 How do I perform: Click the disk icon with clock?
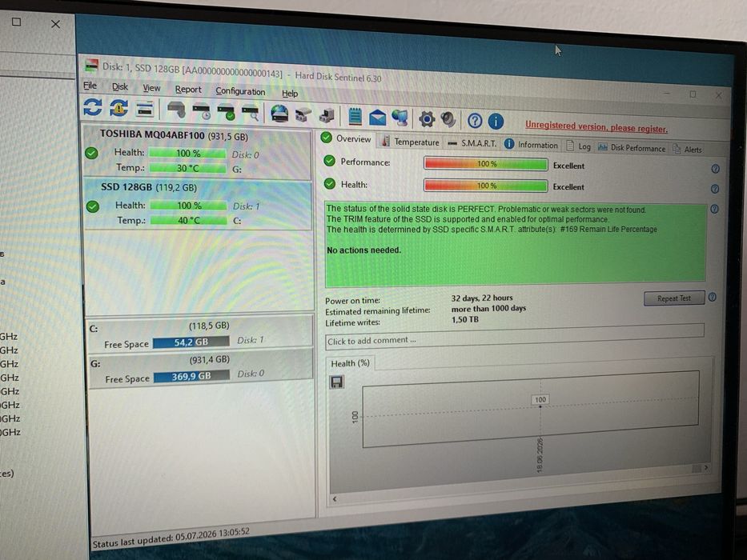tap(202, 111)
